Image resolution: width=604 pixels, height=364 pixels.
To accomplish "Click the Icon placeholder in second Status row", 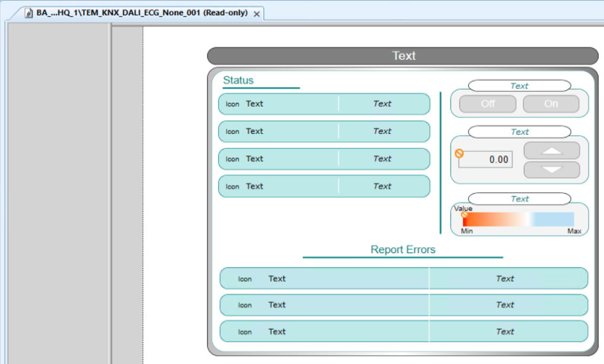I will [x=233, y=132].
